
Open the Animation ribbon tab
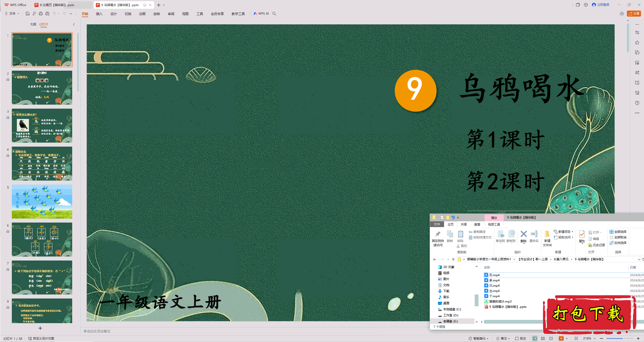(x=142, y=14)
